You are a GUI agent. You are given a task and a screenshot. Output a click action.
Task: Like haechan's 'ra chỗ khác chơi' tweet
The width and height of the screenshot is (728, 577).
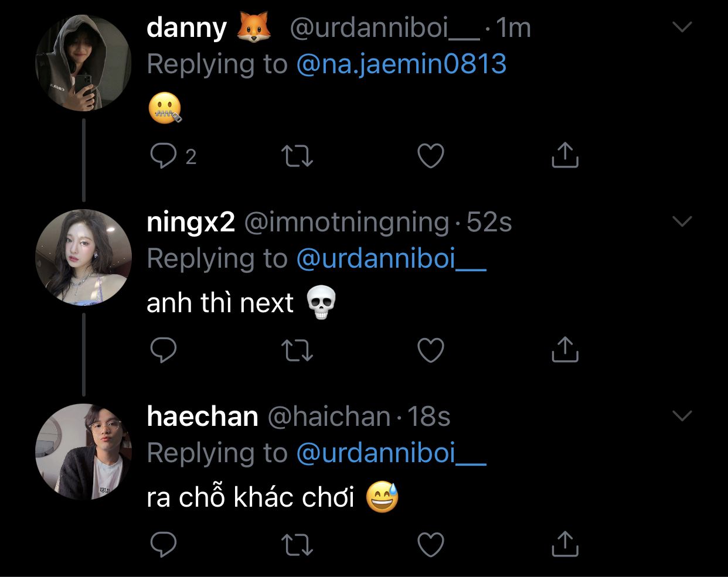430,545
